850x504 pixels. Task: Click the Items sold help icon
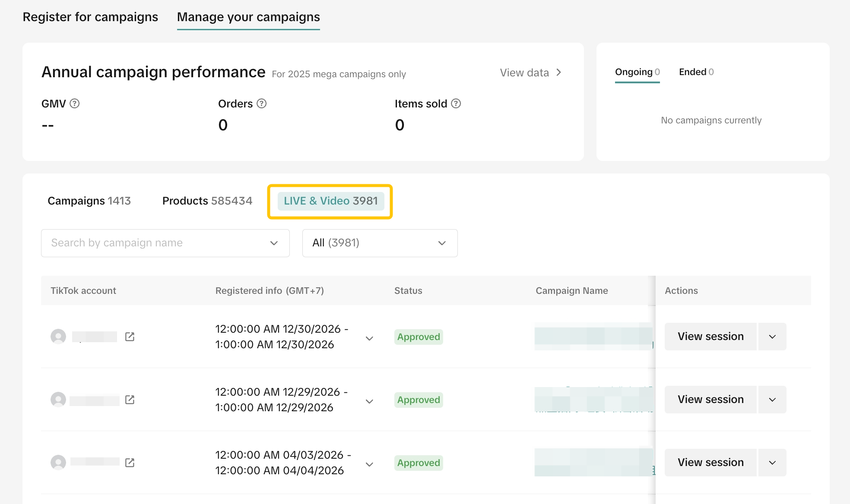[x=456, y=104]
